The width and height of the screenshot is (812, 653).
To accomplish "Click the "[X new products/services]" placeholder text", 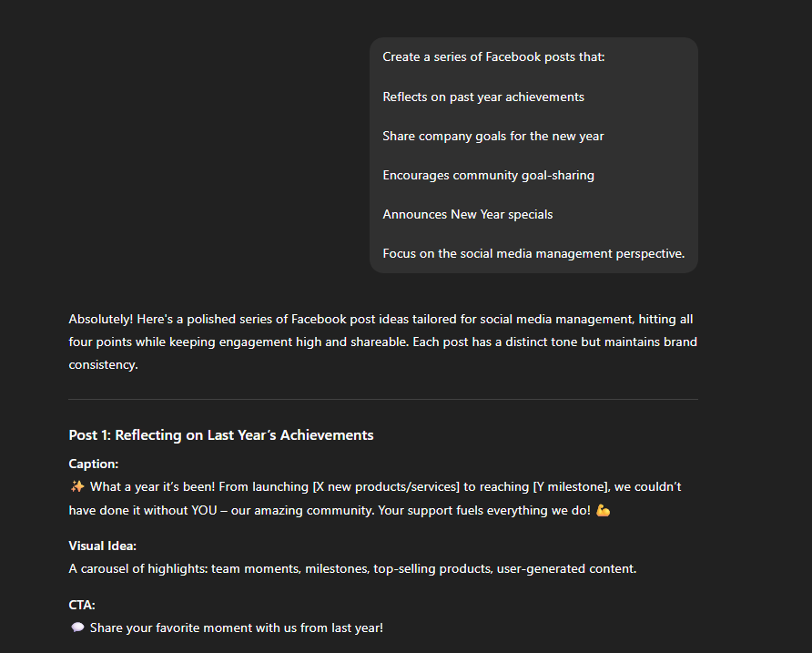I will 386,487.
